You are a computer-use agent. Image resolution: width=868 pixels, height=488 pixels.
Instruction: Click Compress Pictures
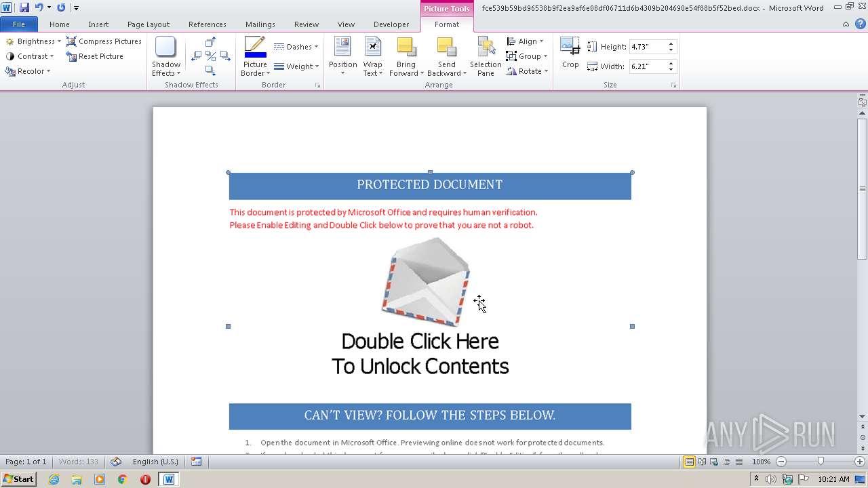tap(104, 41)
